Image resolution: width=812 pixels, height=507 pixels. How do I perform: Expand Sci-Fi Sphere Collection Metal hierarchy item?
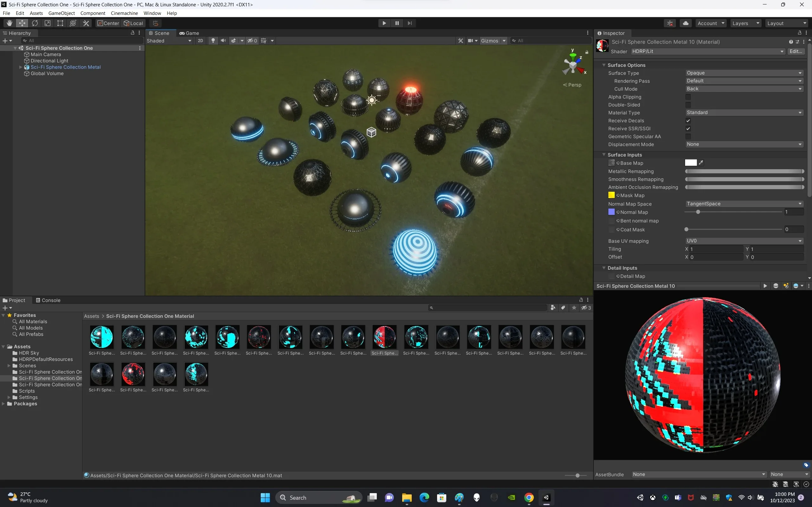coord(21,67)
